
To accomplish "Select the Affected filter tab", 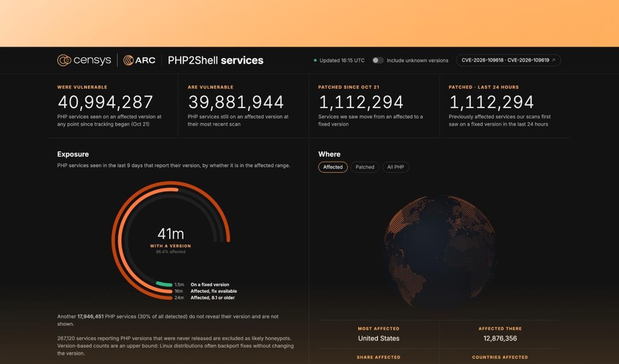I will (x=333, y=167).
